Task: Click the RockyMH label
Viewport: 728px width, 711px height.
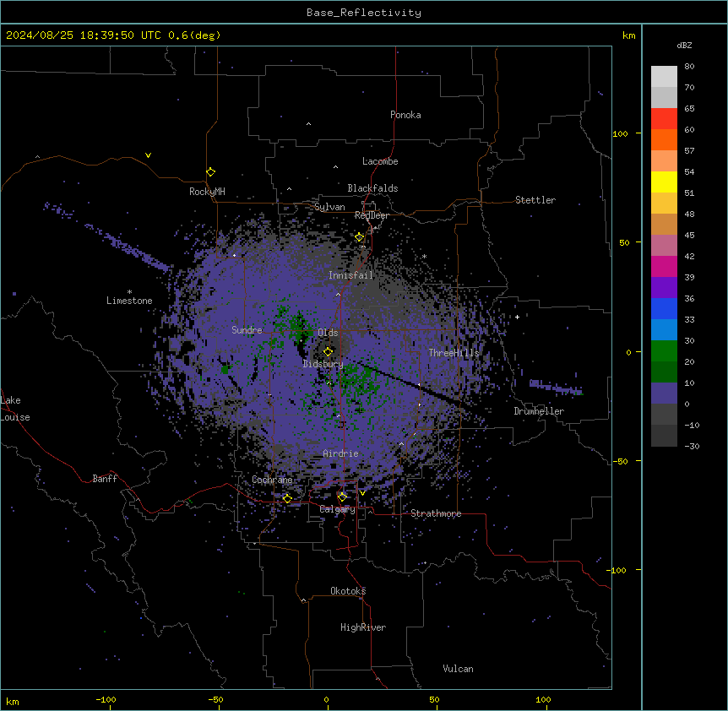Action: click(207, 192)
